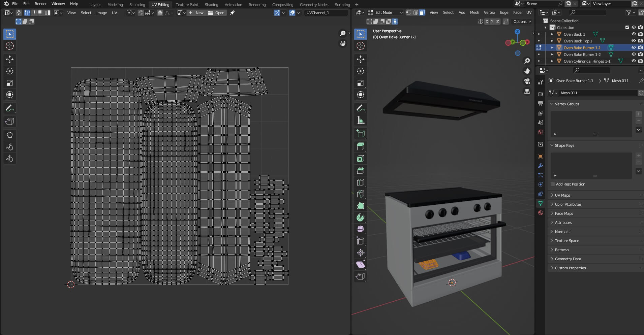Switch to the Texture Paint workspace tab
The width and height of the screenshot is (644, 335).
tap(187, 4)
